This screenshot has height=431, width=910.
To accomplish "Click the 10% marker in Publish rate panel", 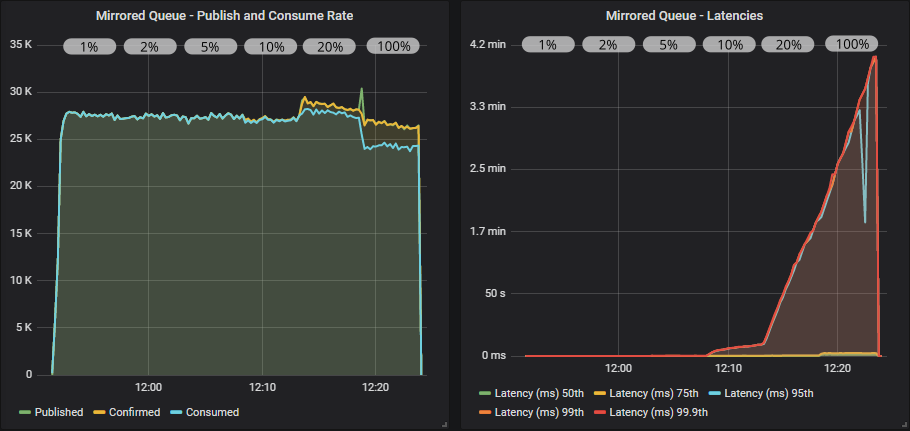I will point(271,46).
